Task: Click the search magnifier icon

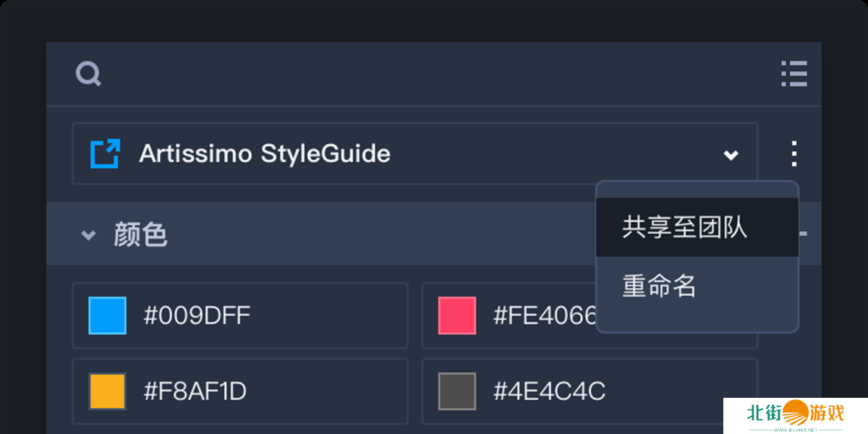Action: pos(88,74)
